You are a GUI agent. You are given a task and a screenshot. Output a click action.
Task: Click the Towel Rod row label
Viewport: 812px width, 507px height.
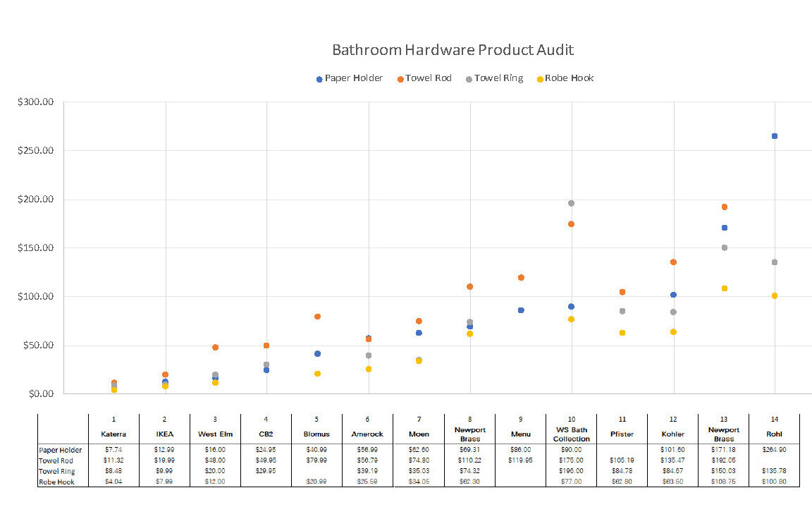tap(56, 461)
